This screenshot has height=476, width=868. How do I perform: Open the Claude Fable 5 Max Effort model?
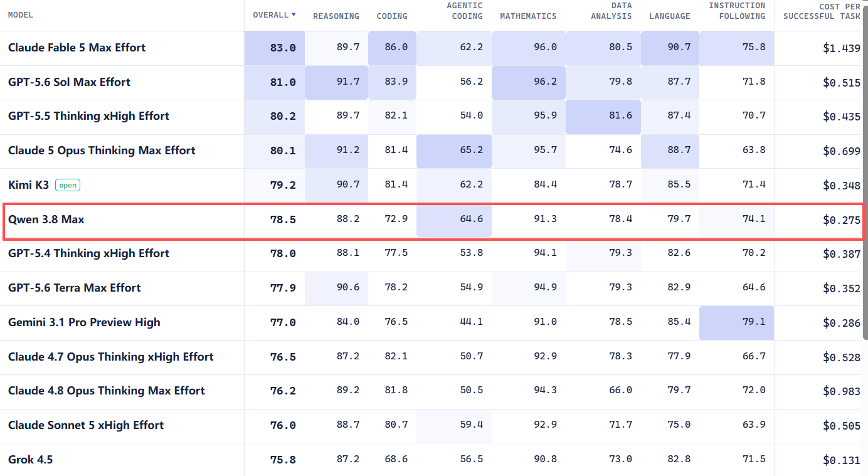77,48
